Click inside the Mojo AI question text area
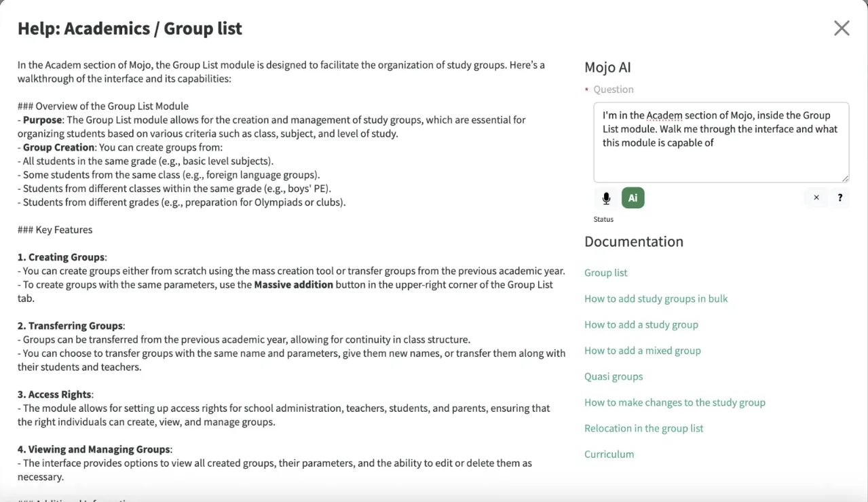 [721, 142]
